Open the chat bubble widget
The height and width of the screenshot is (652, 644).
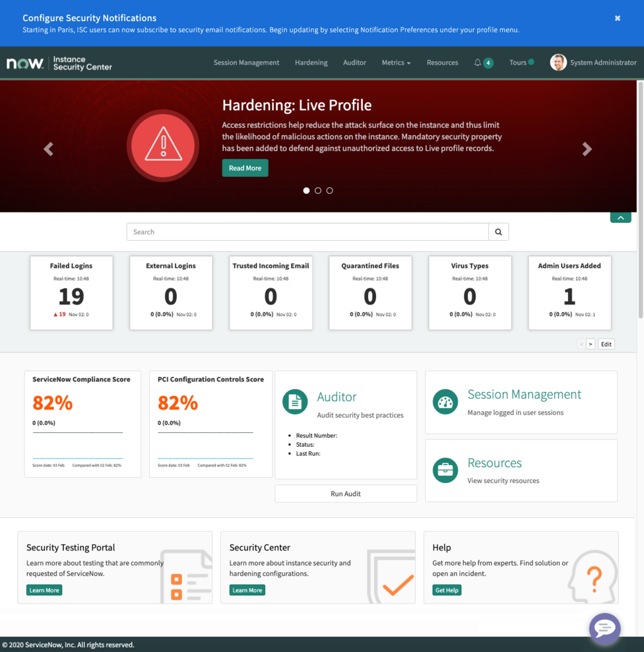[604, 628]
